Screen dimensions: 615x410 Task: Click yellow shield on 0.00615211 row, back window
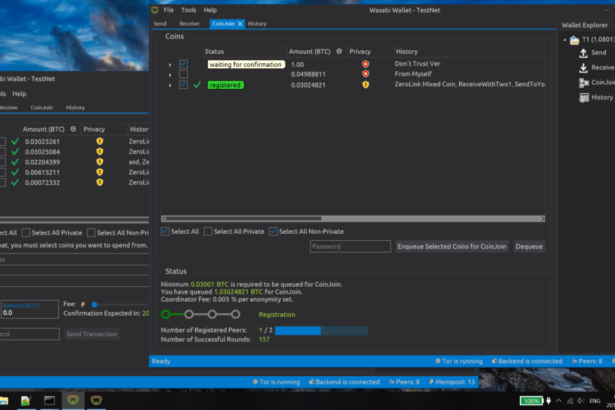click(x=100, y=172)
